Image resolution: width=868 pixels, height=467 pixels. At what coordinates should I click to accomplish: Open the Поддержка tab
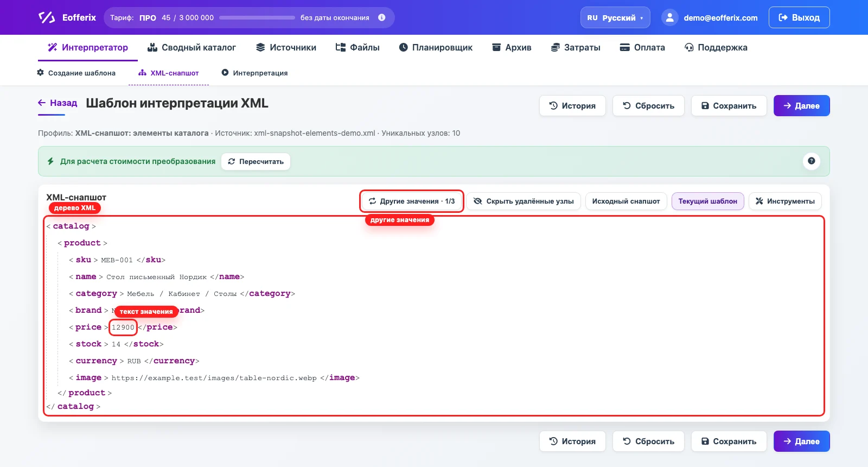716,47
